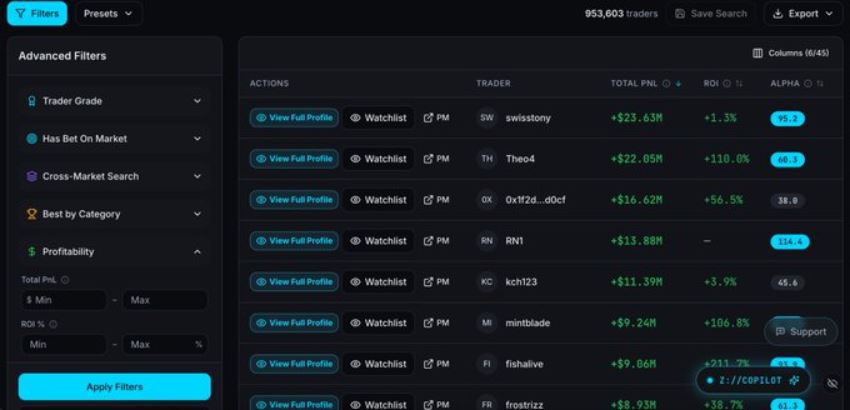Add RN1 to Watchlist
The image size is (850, 410).
(x=378, y=241)
